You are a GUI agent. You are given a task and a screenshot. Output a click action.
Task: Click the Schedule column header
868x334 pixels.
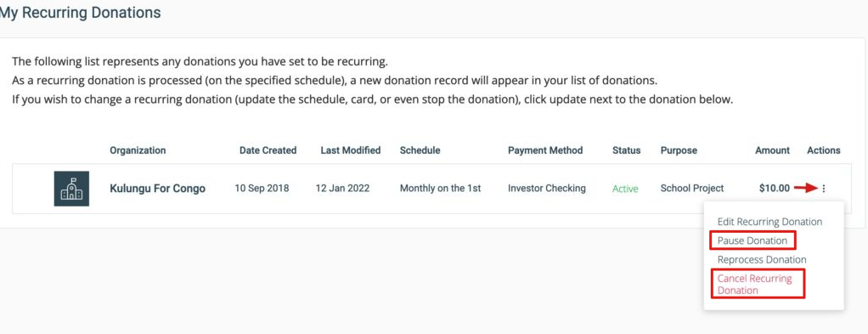[x=420, y=150]
